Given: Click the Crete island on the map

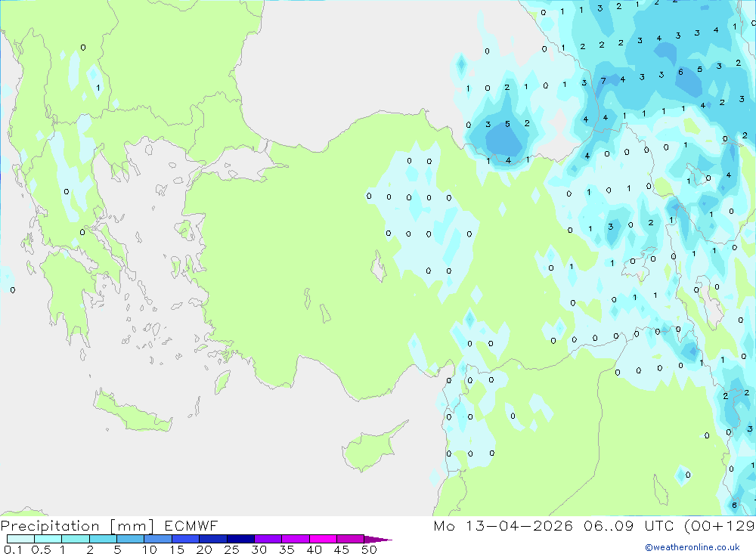Looking at the screenshot, I should pyautogui.click(x=131, y=411).
